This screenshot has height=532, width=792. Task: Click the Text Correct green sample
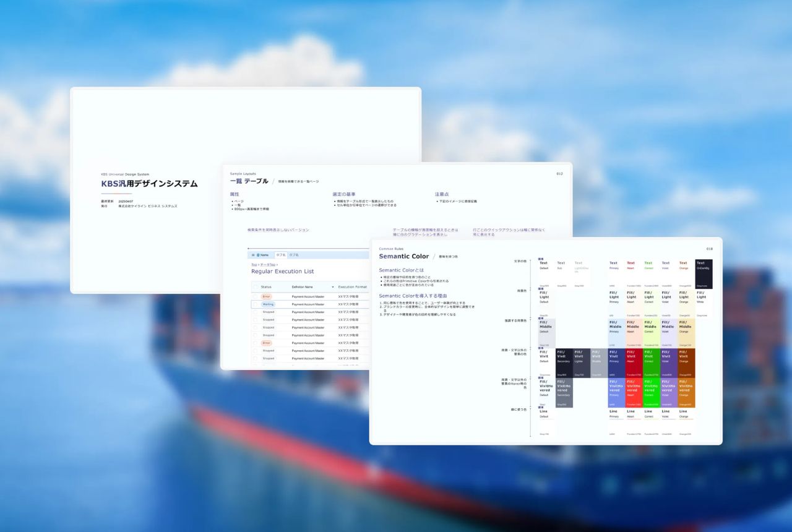(x=652, y=274)
